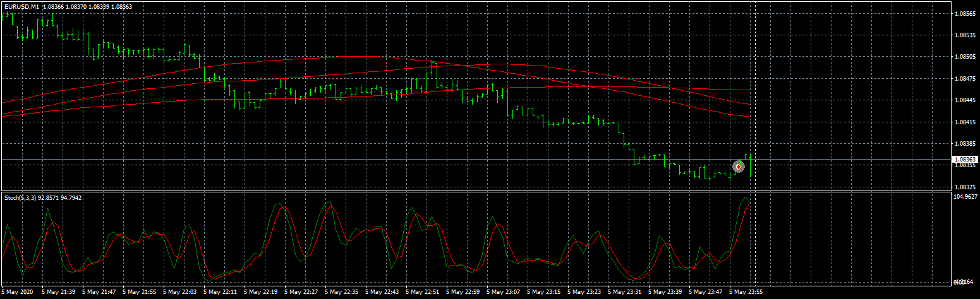Click the 1.08535 price scale value
This screenshot has height=299, width=980.
[966, 35]
